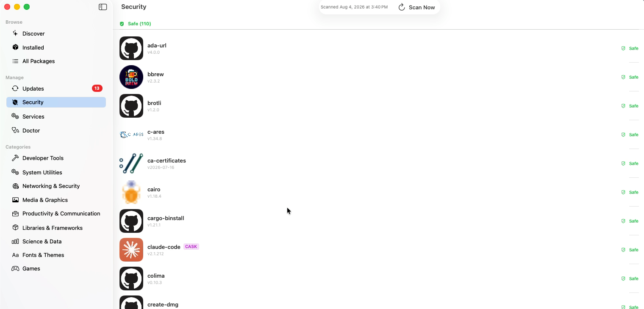The height and width of the screenshot is (309, 644).
Task: Click the Libraries & Frameworks cube icon
Action: pos(15,228)
